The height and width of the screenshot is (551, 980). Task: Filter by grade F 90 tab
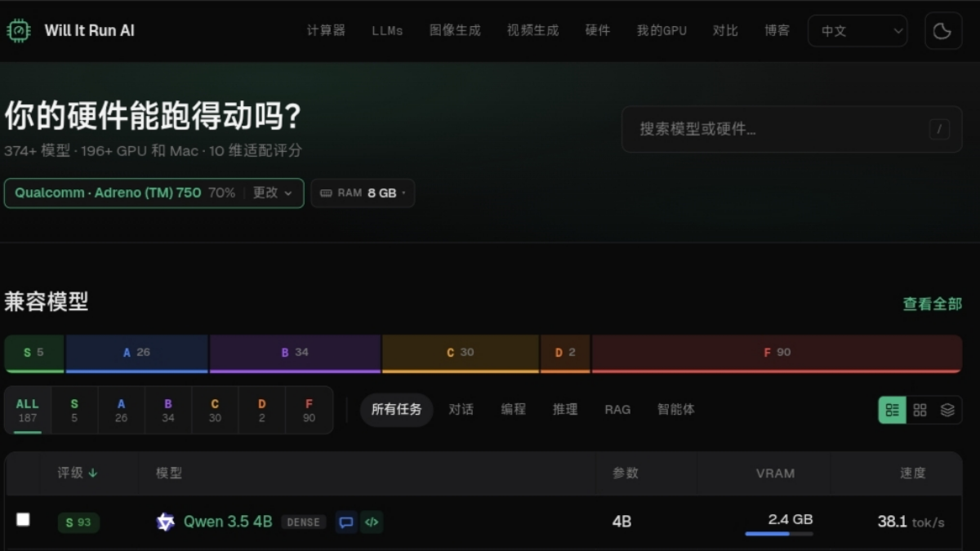click(309, 410)
